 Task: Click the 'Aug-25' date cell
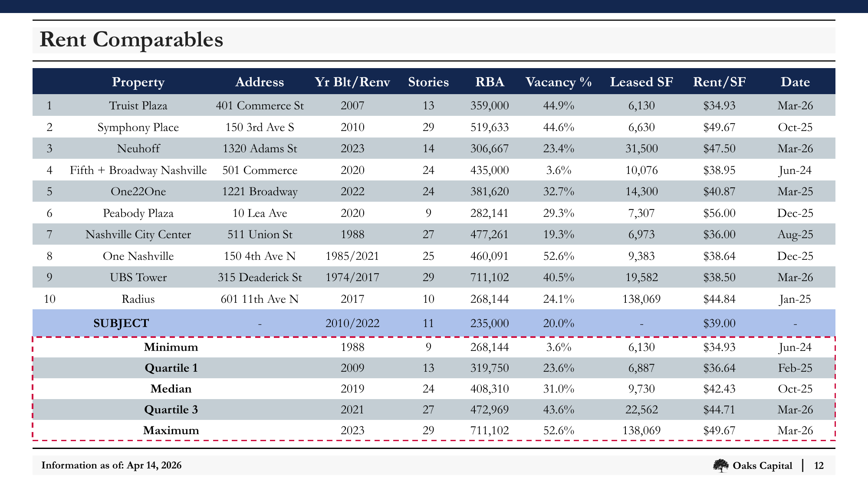click(x=795, y=234)
